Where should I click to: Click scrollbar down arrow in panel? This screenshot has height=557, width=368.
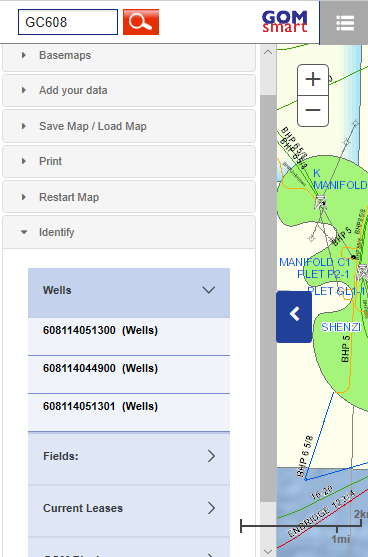pyautogui.click(x=268, y=551)
